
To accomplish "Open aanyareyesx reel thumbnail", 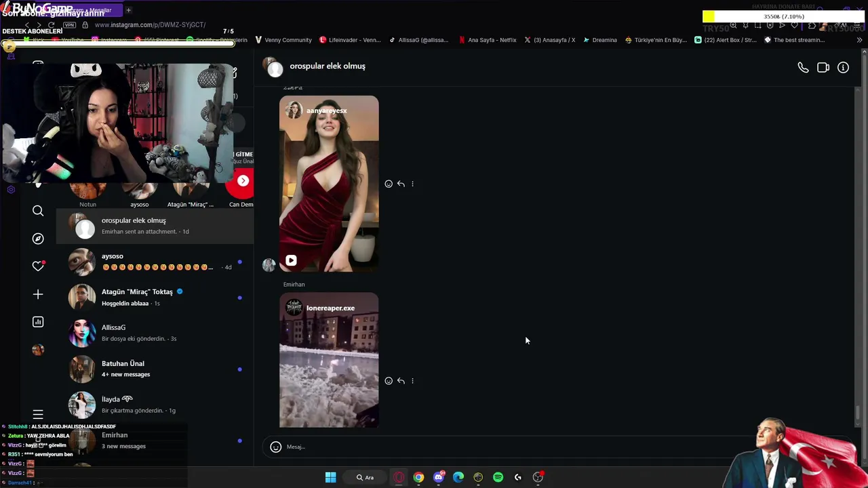I will 329,184.
